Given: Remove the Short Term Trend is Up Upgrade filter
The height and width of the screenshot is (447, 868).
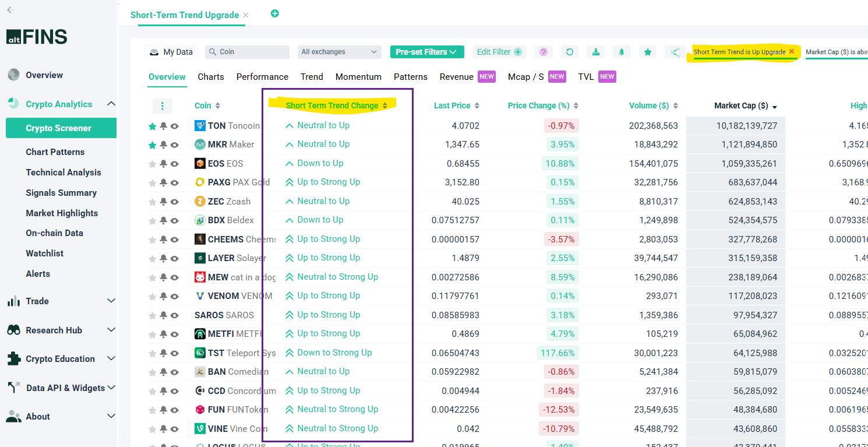Looking at the screenshot, I should 791,51.
